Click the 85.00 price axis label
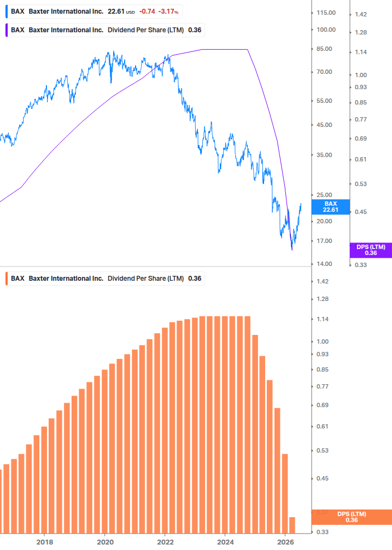This screenshot has width=392, height=550. (324, 49)
